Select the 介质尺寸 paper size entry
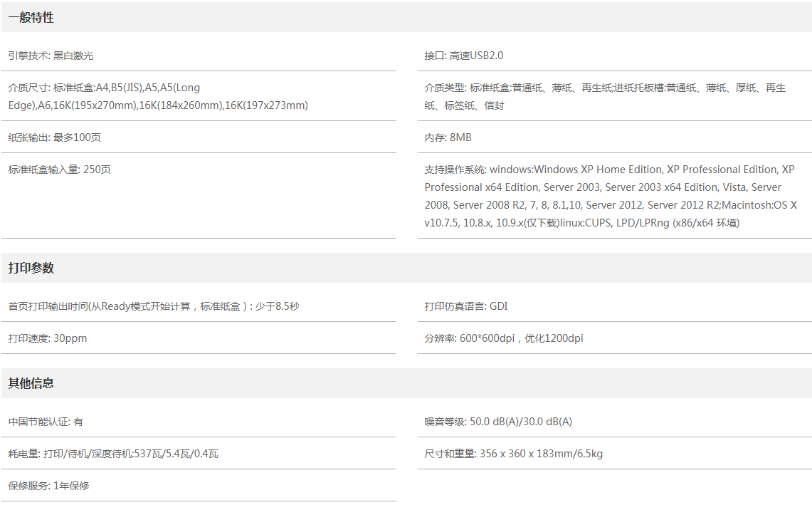 158,97
